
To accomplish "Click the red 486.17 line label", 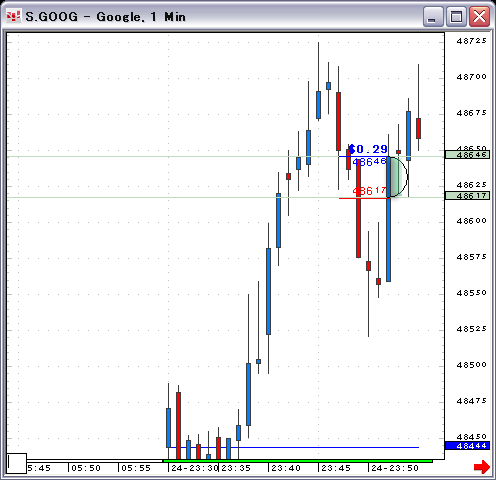I will [x=369, y=191].
